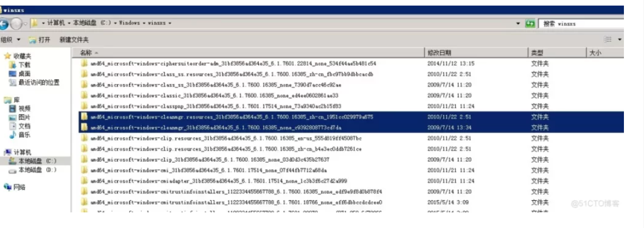Screen dimensions: 644x228
Task: Select the 音乐 (Music) library
Action: pos(24,135)
